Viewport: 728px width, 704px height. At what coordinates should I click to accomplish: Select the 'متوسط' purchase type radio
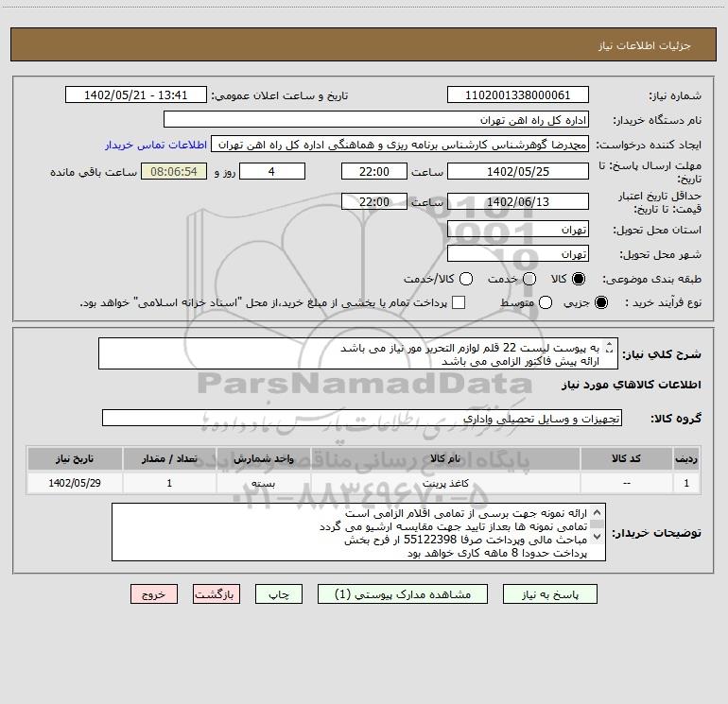(546, 303)
